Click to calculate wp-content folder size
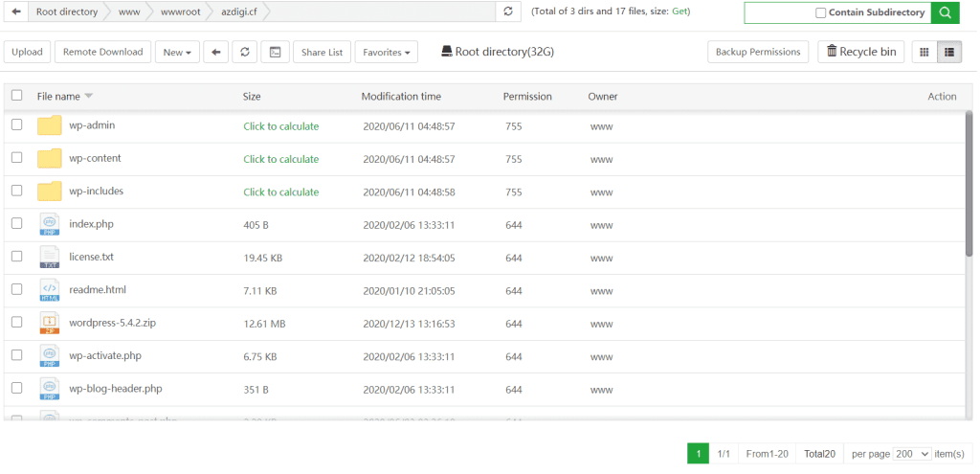 [x=280, y=159]
